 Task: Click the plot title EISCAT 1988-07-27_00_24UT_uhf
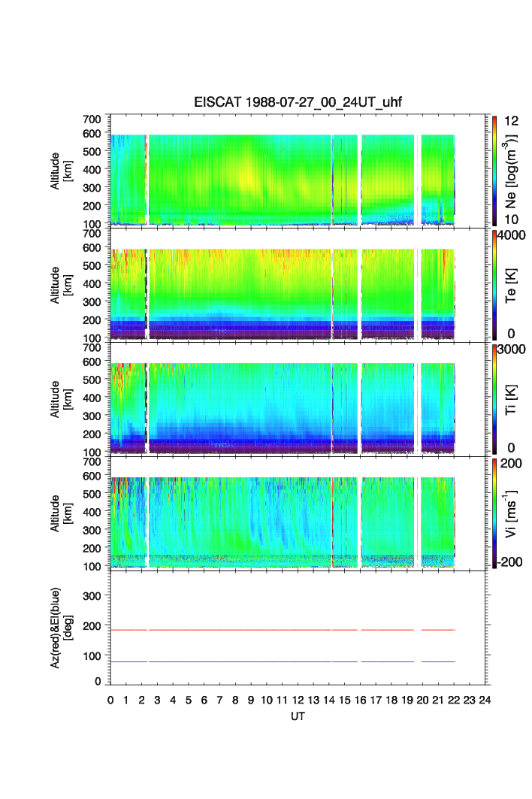pos(298,103)
